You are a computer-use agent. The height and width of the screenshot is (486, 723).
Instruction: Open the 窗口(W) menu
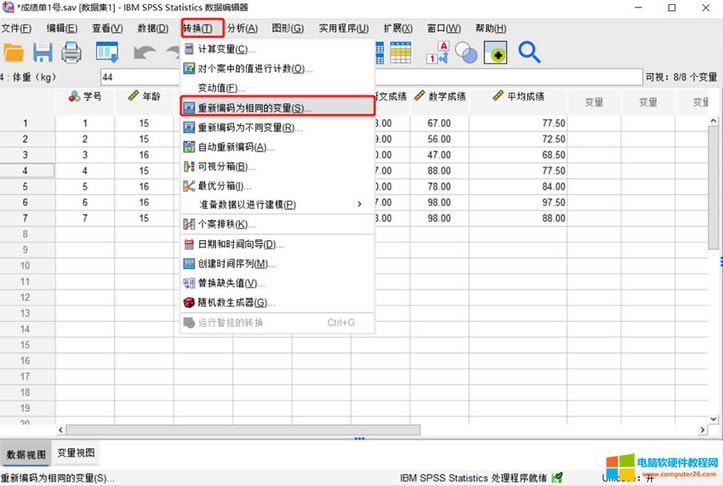pyautogui.click(x=444, y=28)
